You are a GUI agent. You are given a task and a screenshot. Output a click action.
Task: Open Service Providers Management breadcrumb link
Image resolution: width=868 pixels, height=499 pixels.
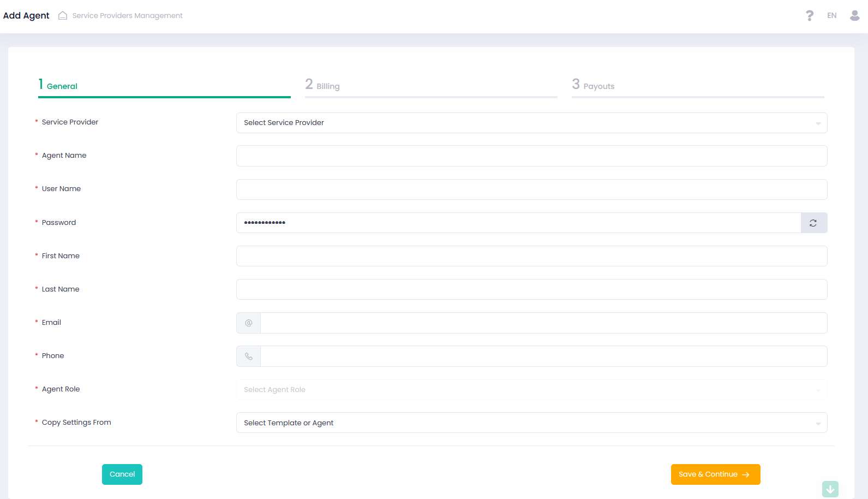point(127,15)
